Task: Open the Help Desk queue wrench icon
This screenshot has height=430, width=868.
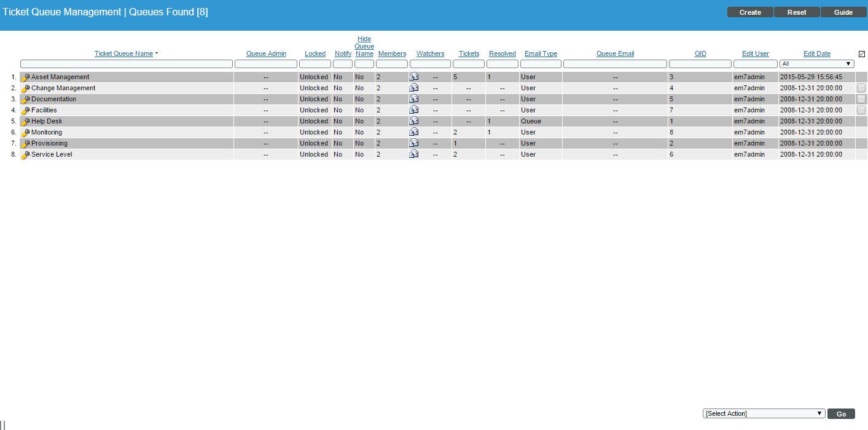Action: (25, 122)
